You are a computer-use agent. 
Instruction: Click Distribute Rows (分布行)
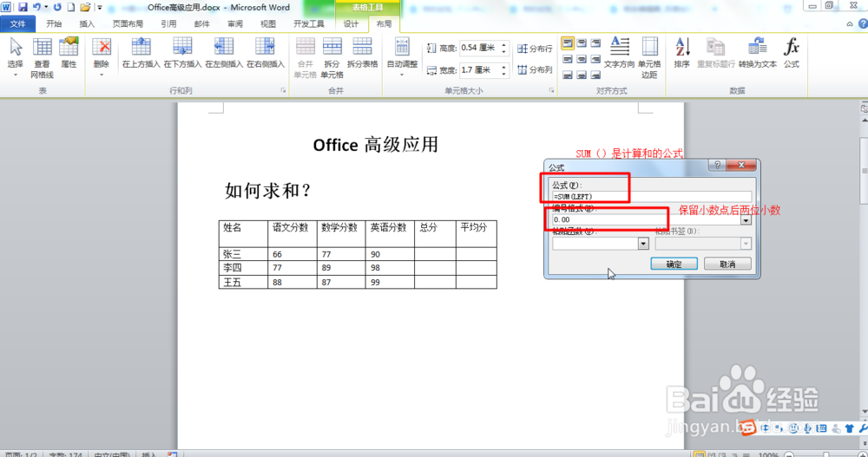pyautogui.click(x=535, y=49)
